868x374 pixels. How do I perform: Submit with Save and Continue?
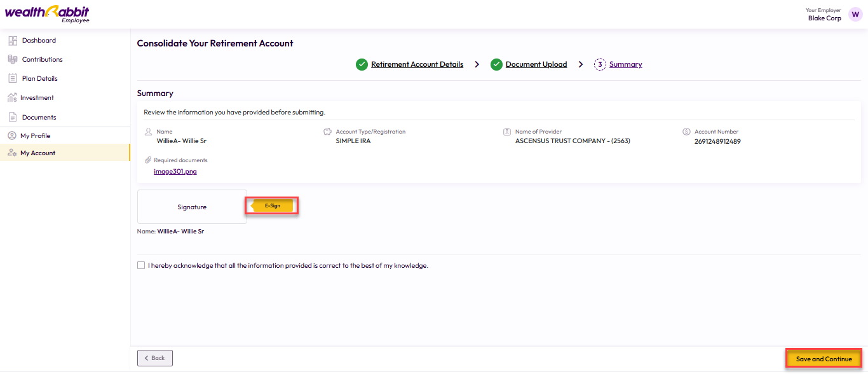[824, 359]
